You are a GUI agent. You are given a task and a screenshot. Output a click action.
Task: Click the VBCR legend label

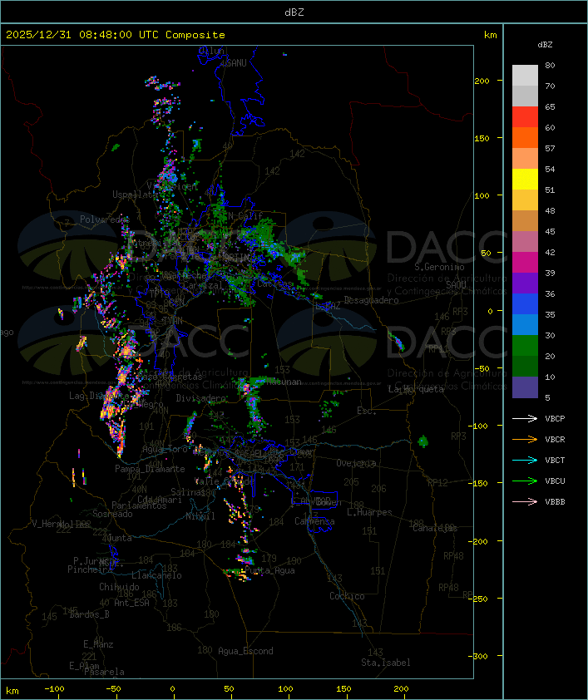pyautogui.click(x=555, y=439)
